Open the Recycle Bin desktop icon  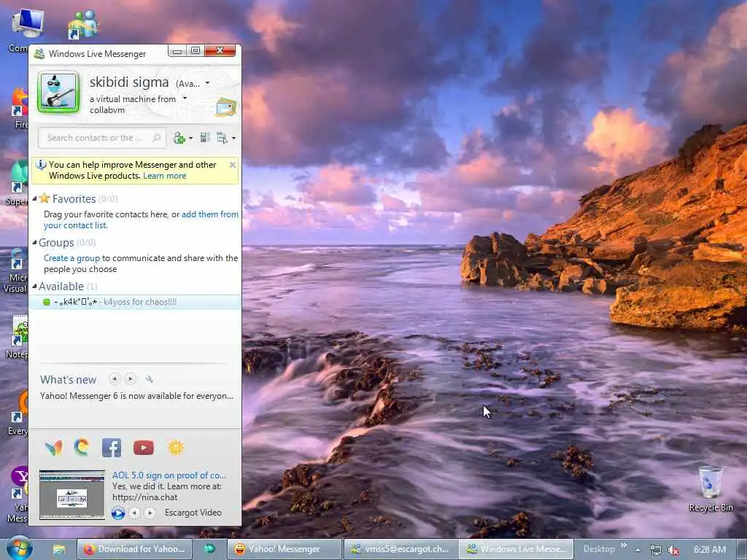click(x=711, y=489)
